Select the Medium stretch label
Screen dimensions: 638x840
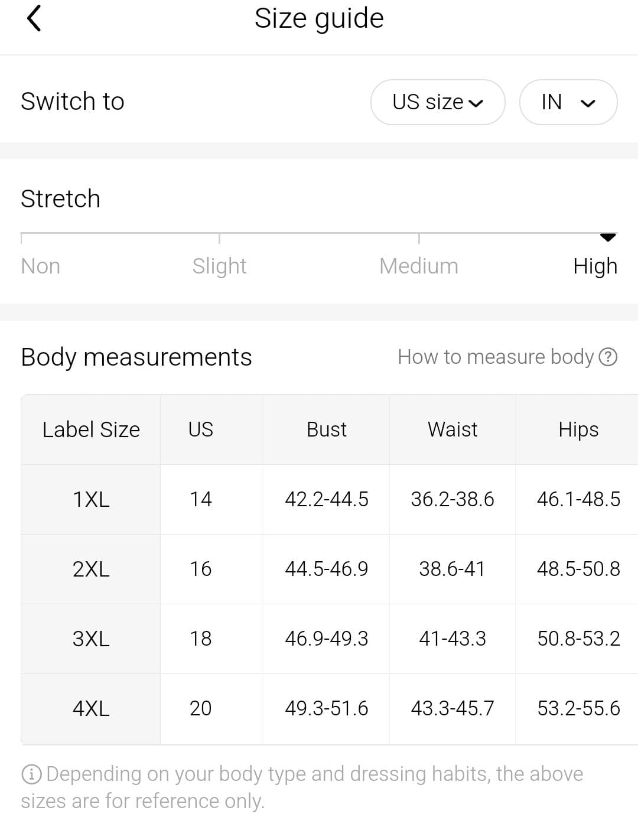coord(419,266)
